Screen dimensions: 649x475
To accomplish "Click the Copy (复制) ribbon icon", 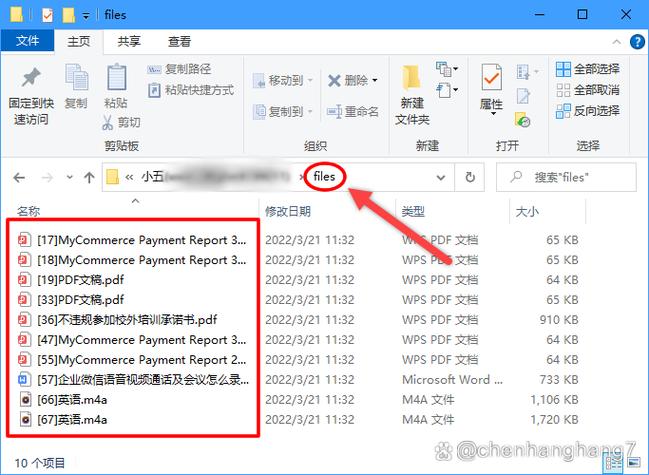I will pyautogui.click(x=76, y=77).
